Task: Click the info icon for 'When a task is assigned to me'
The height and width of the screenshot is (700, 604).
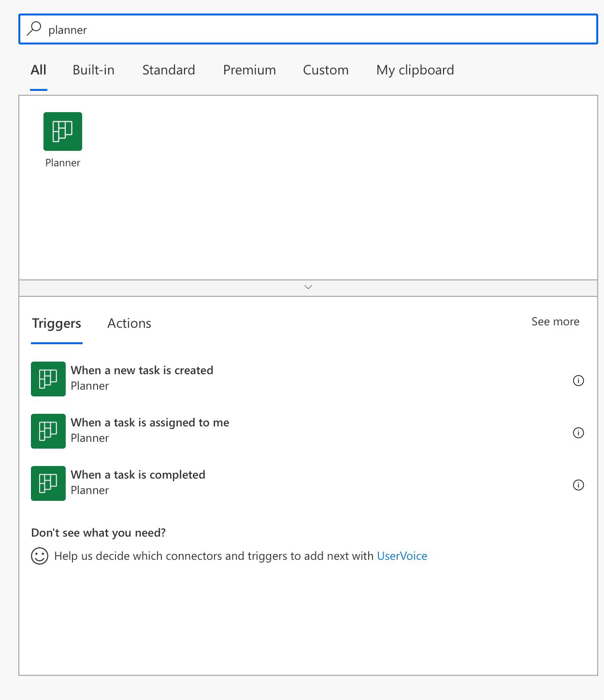Action: [578, 433]
